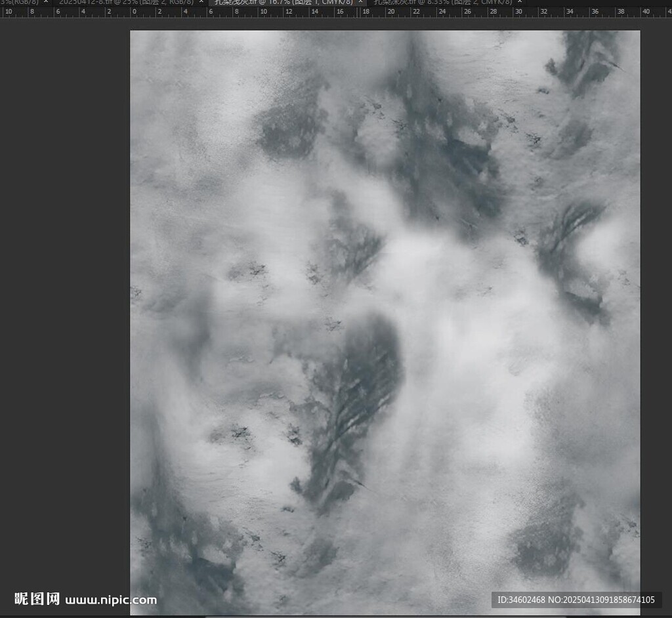This screenshot has width=672, height=618.
Task: Switch to the leftmost RGB/8 document tab
Action: [19, 2]
